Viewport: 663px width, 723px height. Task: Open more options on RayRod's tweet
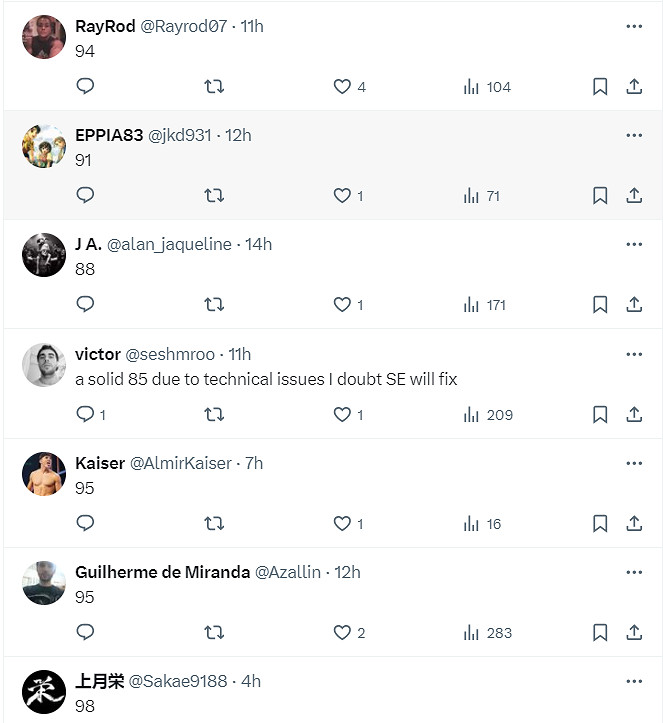pyautogui.click(x=634, y=26)
